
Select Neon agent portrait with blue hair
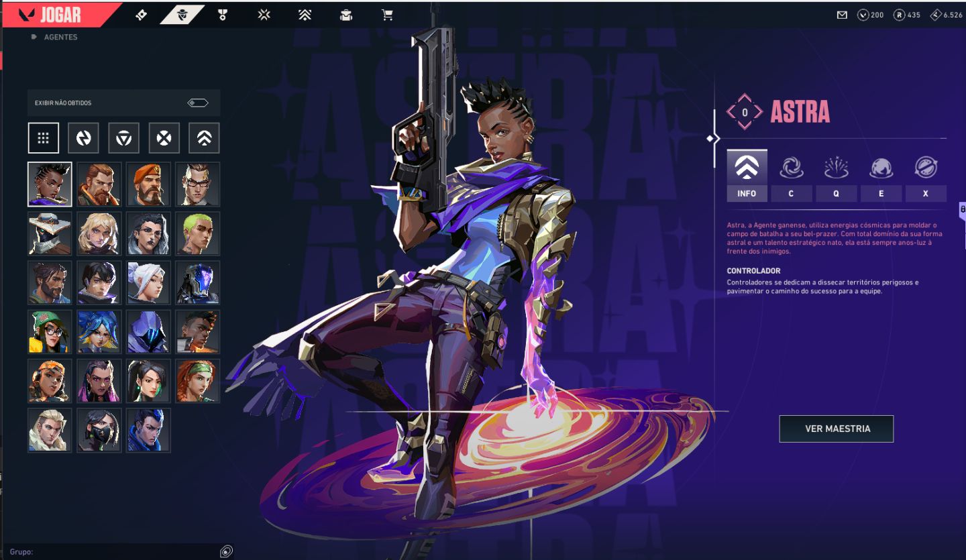pyautogui.click(x=99, y=332)
